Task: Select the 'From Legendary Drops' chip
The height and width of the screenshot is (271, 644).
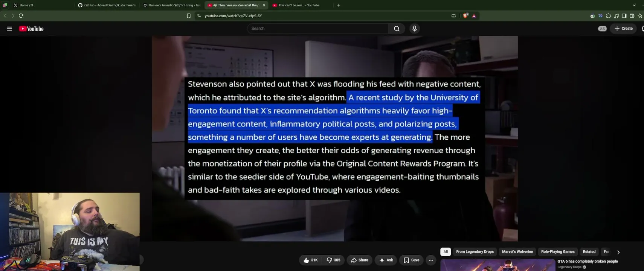Action: [x=475, y=252]
